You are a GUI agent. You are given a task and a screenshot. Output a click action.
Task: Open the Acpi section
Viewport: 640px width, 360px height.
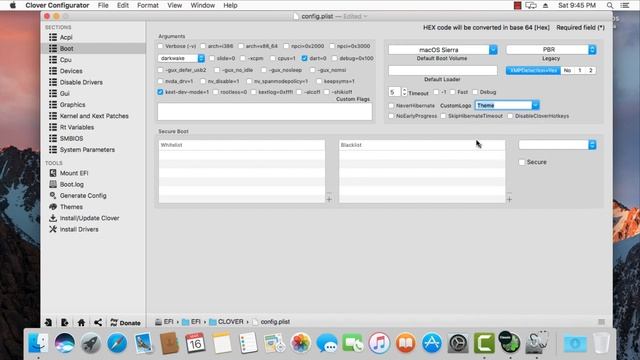tap(66, 37)
